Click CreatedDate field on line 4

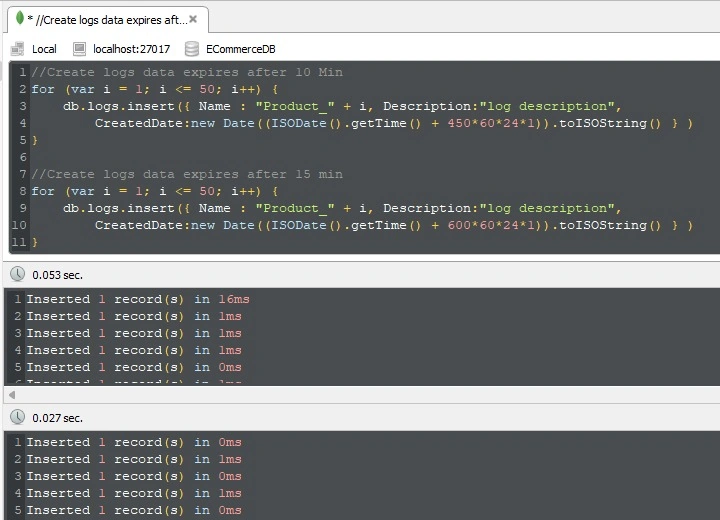pos(139,123)
